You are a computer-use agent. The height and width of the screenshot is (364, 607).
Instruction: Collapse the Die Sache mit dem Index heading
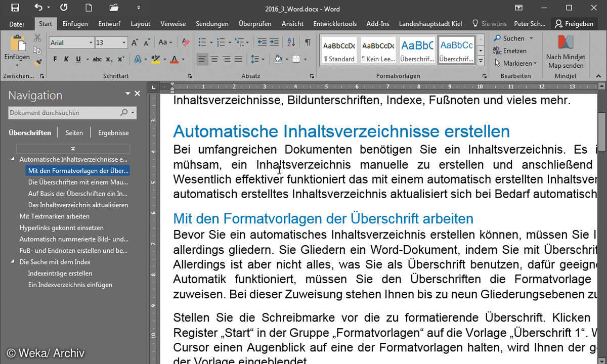coord(13,262)
